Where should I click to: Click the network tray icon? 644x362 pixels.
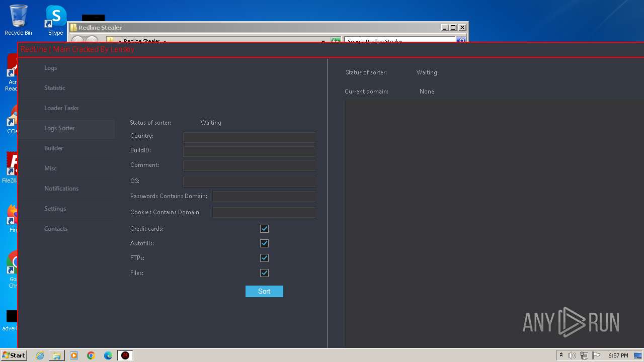coord(584,355)
